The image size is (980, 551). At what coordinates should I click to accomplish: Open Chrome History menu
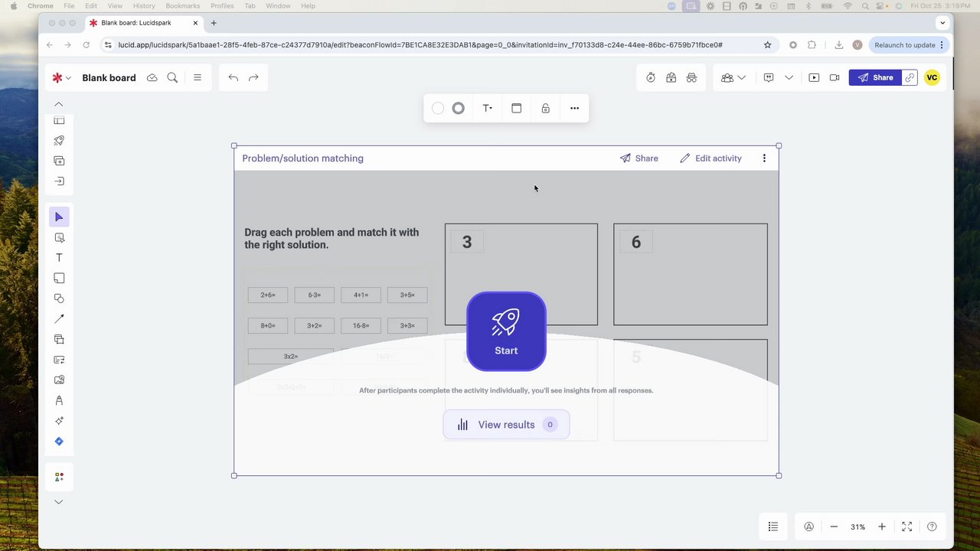144,5
